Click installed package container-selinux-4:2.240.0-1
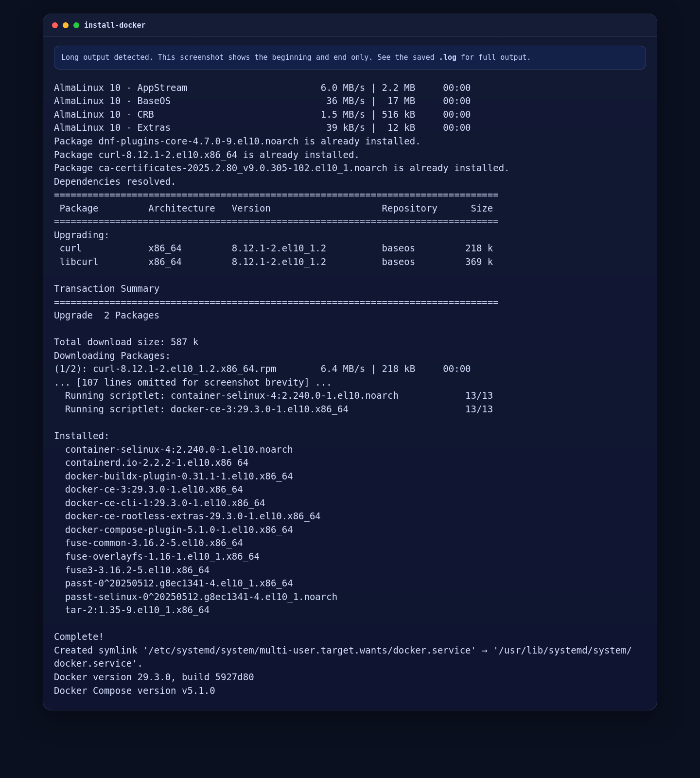This screenshot has width=700, height=778. coord(179,450)
